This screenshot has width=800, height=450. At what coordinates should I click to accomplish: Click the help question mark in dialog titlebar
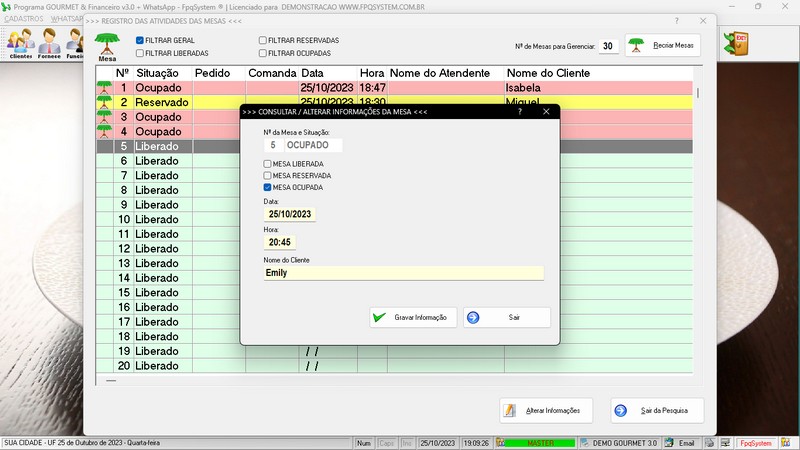[520, 111]
